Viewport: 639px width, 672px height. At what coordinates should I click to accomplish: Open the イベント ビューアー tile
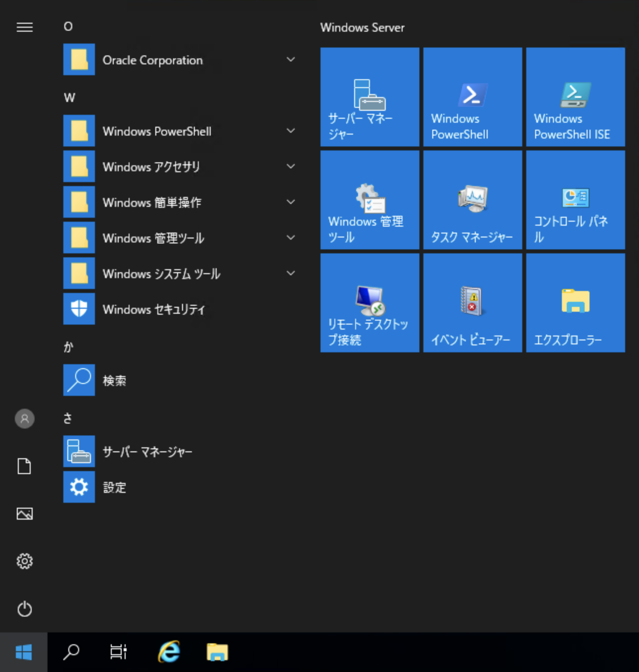click(473, 303)
